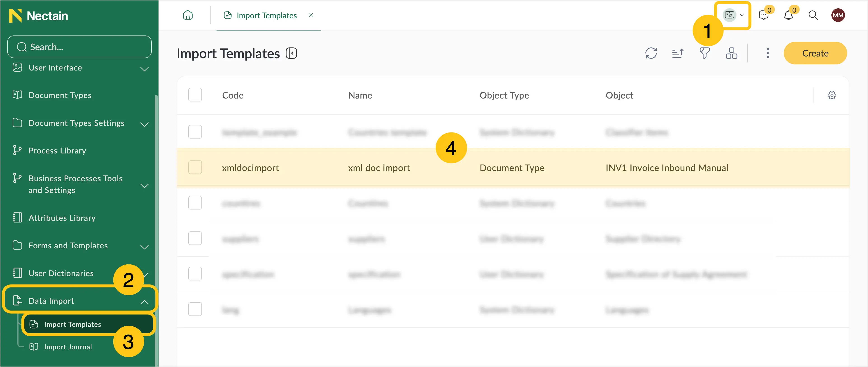Select the Import Templates tab
This screenshot has width=868, height=367.
coord(266,16)
